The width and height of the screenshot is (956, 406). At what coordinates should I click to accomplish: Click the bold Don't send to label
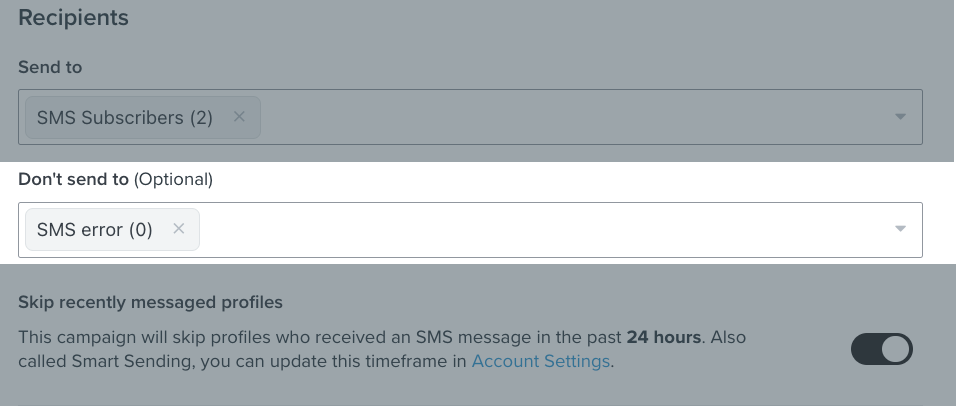click(73, 179)
